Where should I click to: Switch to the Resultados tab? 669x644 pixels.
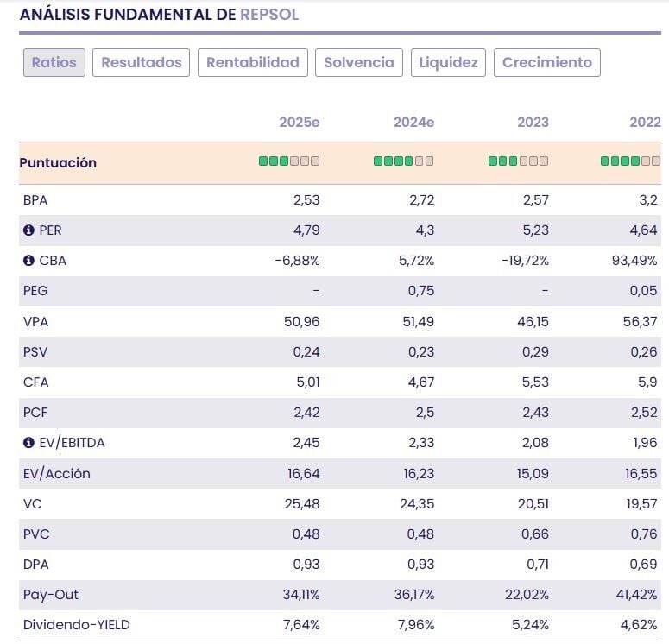click(x=142, y=62)
